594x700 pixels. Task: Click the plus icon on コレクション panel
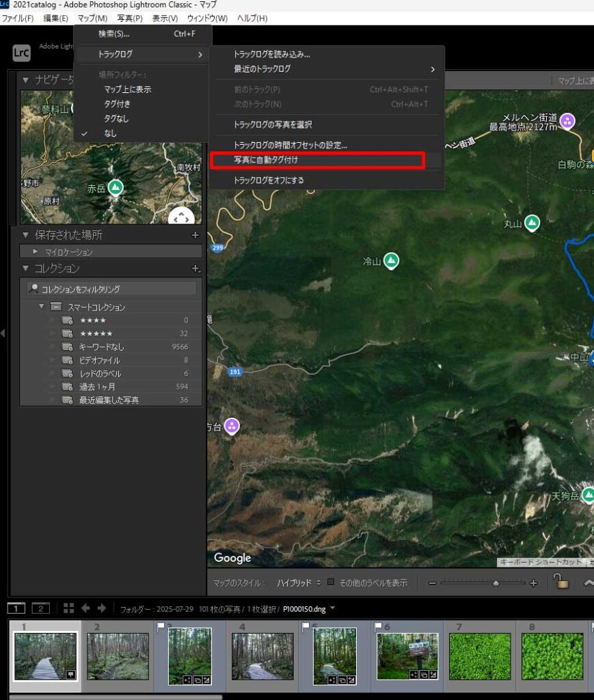point(195,269)
